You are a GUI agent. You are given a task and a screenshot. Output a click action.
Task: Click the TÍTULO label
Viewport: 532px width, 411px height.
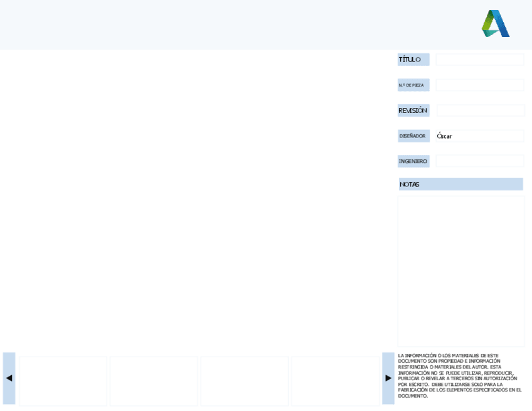[x=413, y=60]
